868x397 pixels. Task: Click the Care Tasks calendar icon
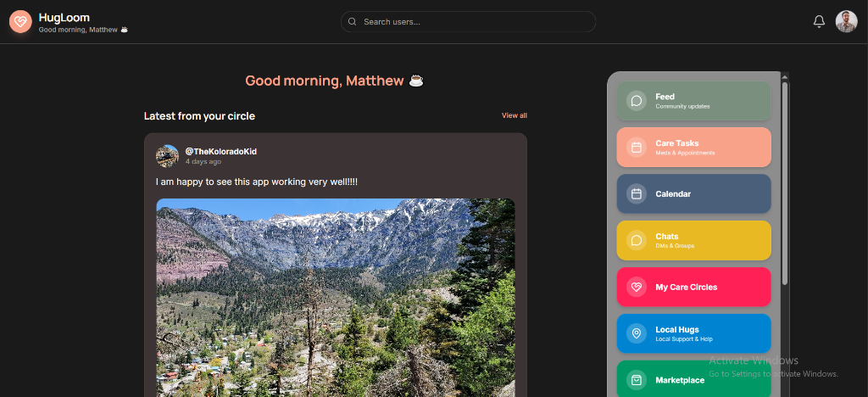(637, 148)
